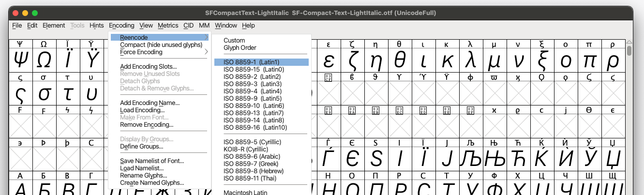Expand the Force Encoding submenu
Image resolution: width=644 pixels, height=195 pixels.
tap(161, 52)
